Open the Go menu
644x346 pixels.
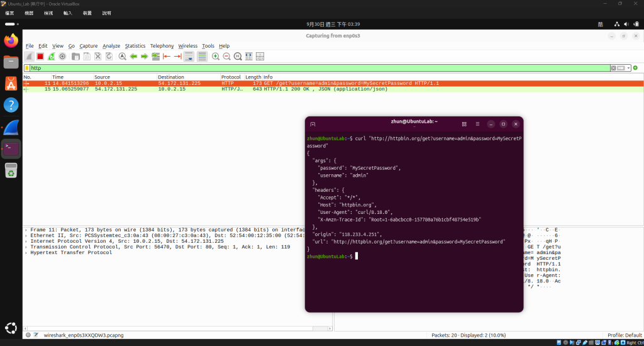72,46
